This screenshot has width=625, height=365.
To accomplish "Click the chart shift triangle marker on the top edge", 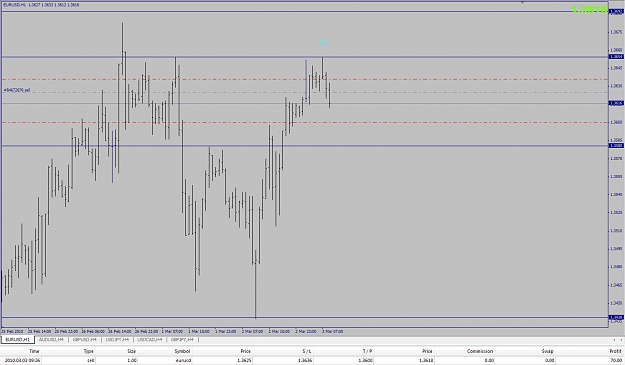I will point(523,2).
